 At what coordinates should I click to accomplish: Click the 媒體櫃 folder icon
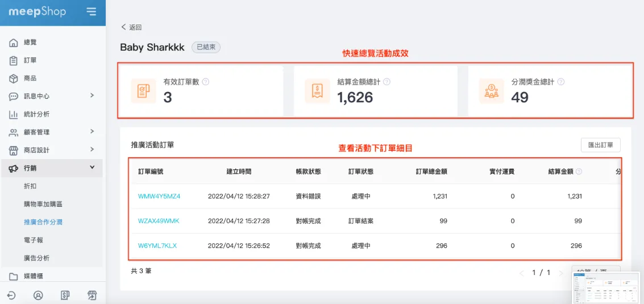coord(14,277)
